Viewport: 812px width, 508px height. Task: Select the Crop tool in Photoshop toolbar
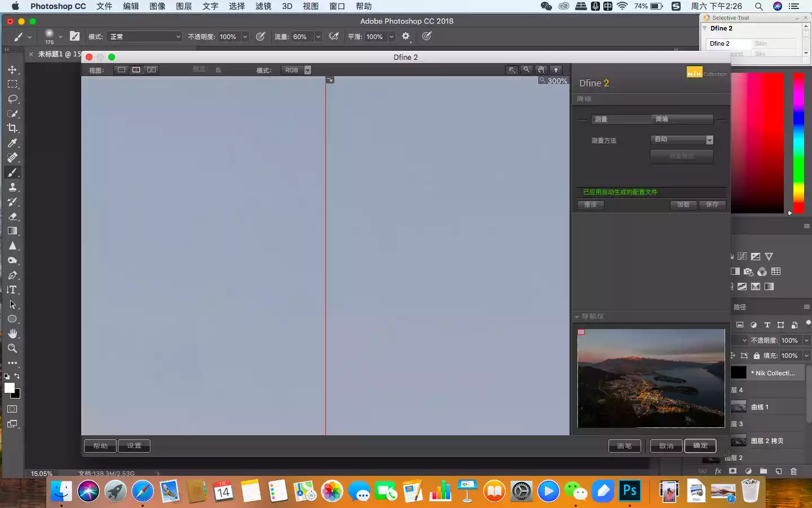coord(12,128)
